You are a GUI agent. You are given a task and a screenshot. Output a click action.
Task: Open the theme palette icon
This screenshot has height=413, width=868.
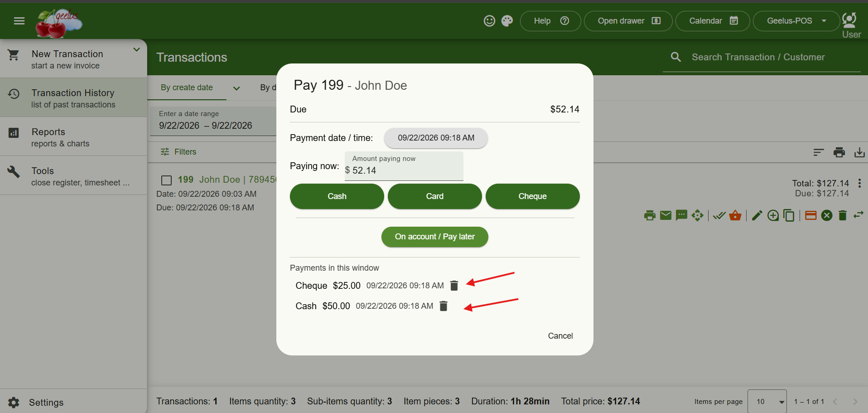tap(507, 21)
